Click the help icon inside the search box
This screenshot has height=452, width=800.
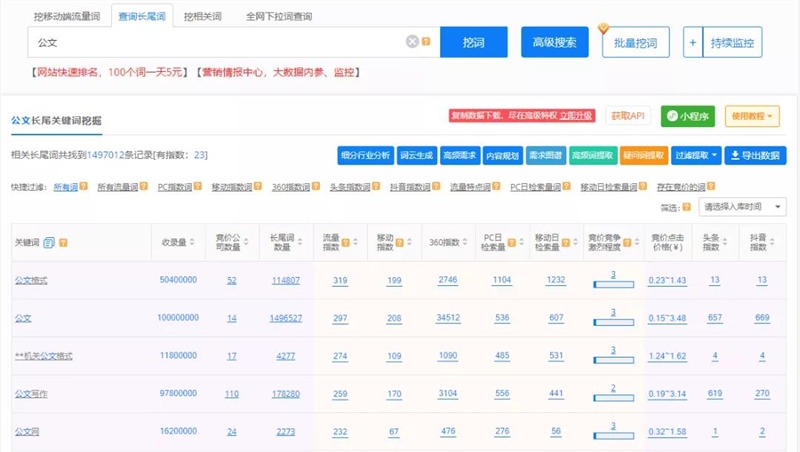(426, 42)
